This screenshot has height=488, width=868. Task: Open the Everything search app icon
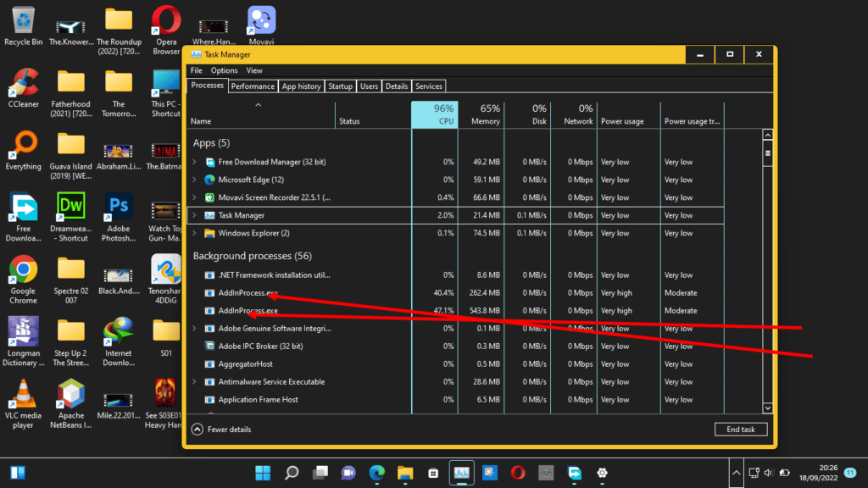click(23, 151)
